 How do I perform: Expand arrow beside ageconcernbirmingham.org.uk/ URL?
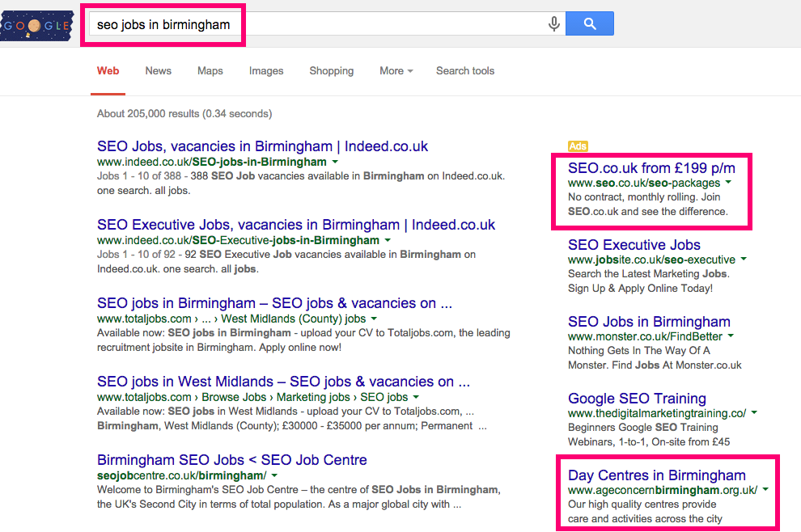(765, 489)
